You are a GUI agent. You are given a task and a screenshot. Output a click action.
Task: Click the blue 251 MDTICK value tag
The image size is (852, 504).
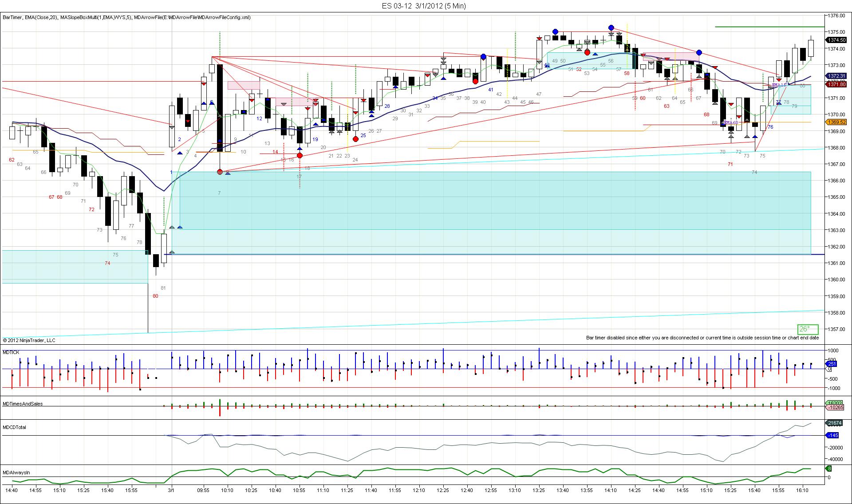point(831,364)
